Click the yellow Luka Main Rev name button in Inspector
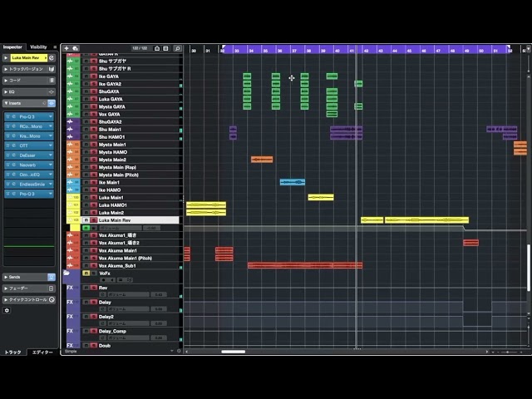Image resolution: width=532 pixels, height=399 pixels. click(28, 58)
